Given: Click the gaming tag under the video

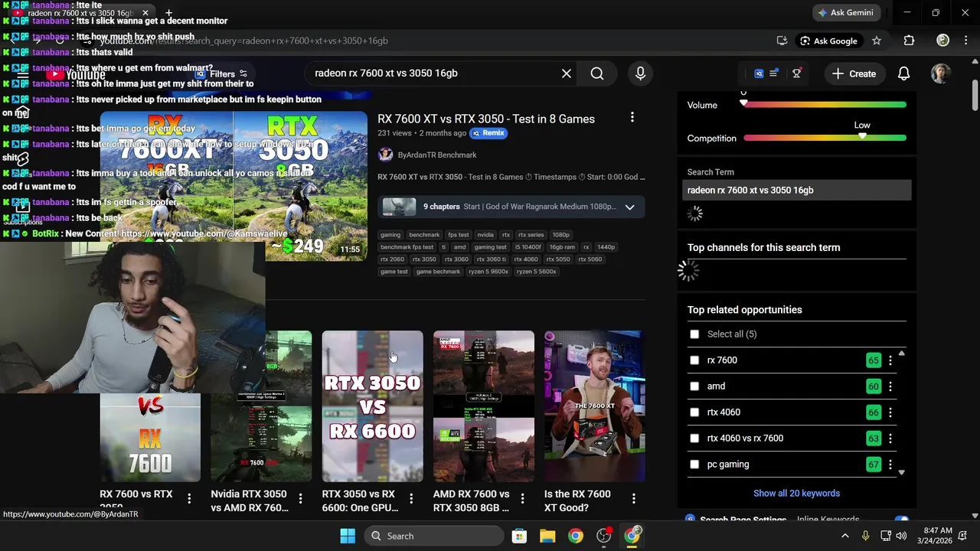Looking at the screenshot, I should tap(390, 235).
